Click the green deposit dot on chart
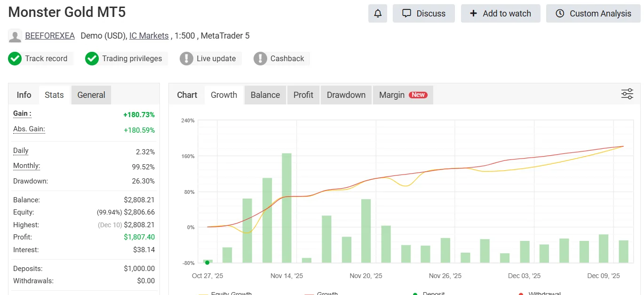644x295 pixels. (x=207, y=263)
